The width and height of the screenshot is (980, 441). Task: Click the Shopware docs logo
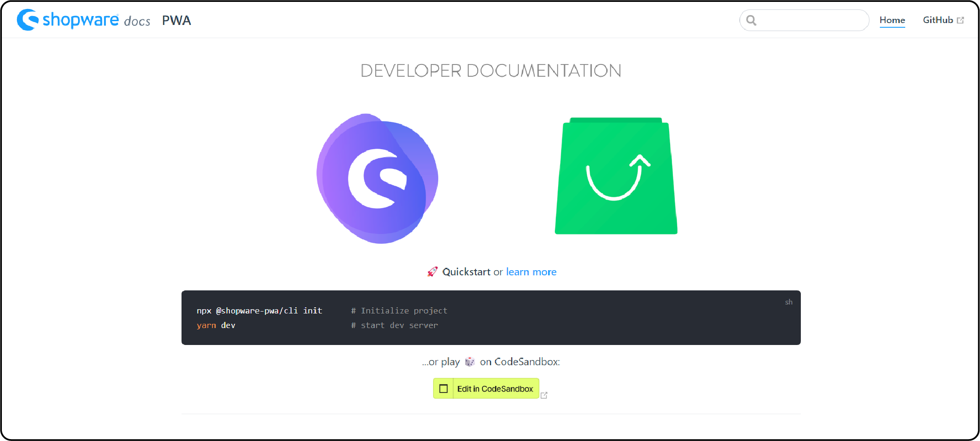[x=83, y=20]
